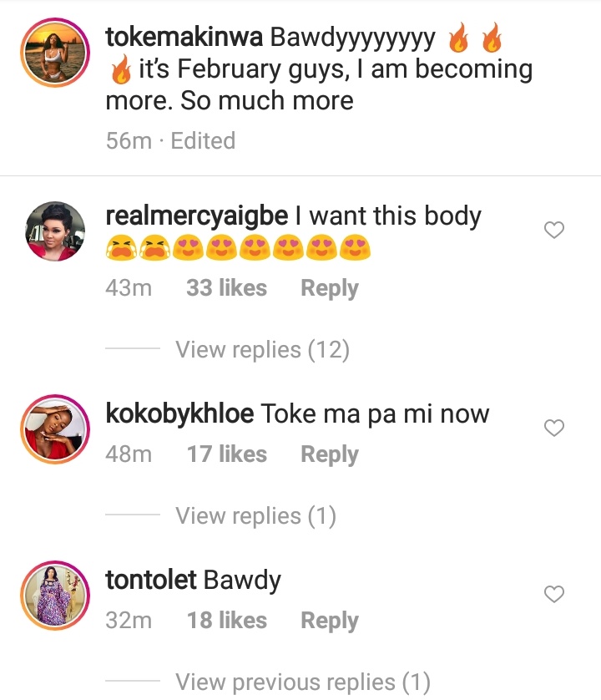601x700 pixels.
Task: Like kokobykhloe's comment with heart
Action: (x=554, y=429)
